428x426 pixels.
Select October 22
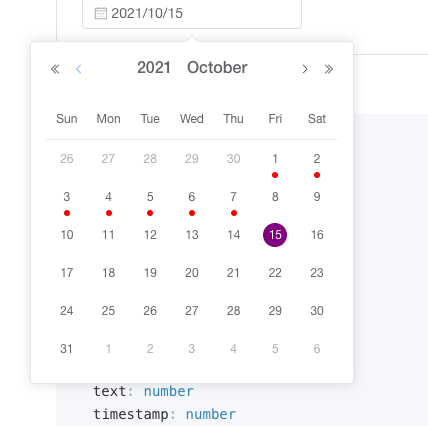click(275, 273)
